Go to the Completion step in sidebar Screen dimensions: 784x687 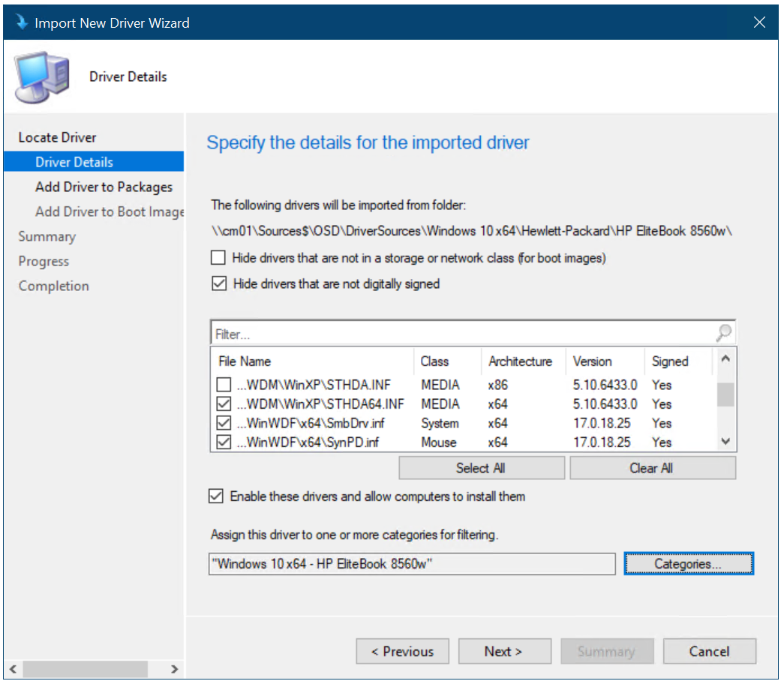(53, 286)
